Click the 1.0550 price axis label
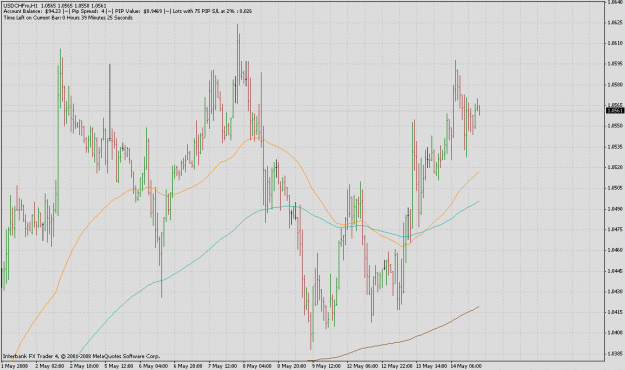The image size is (625, 370). click(614, 126)
